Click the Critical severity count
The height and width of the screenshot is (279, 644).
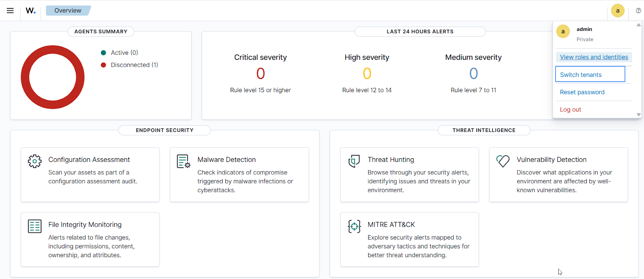coord(260,74)
